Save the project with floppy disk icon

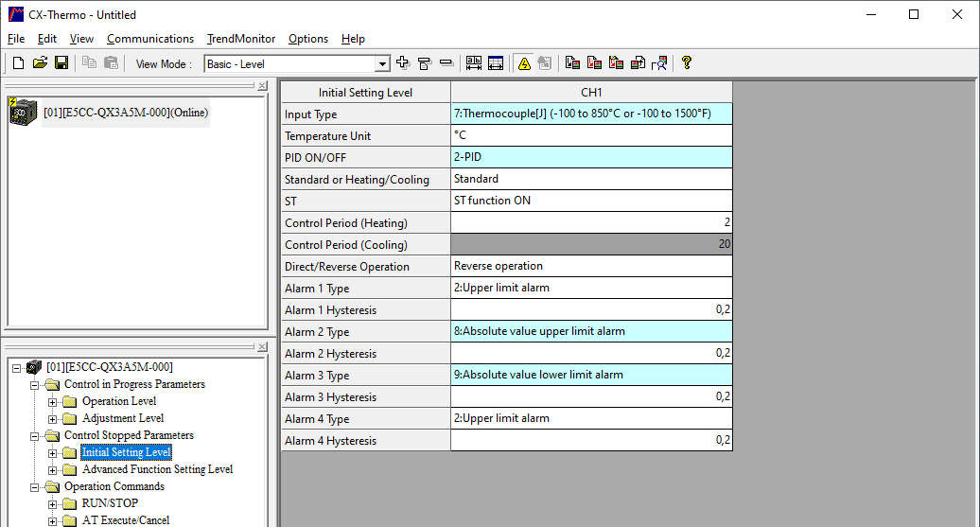click(x=61, y=63)
